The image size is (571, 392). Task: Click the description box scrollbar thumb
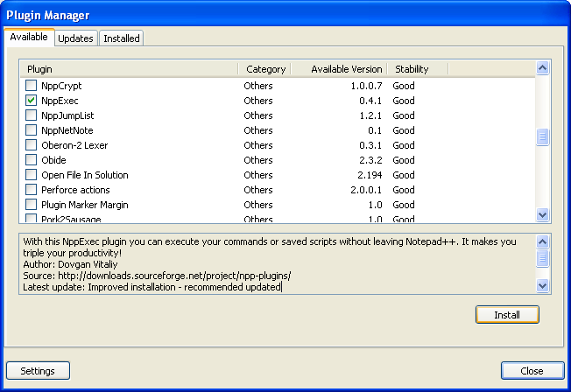[x=543, y=258]
